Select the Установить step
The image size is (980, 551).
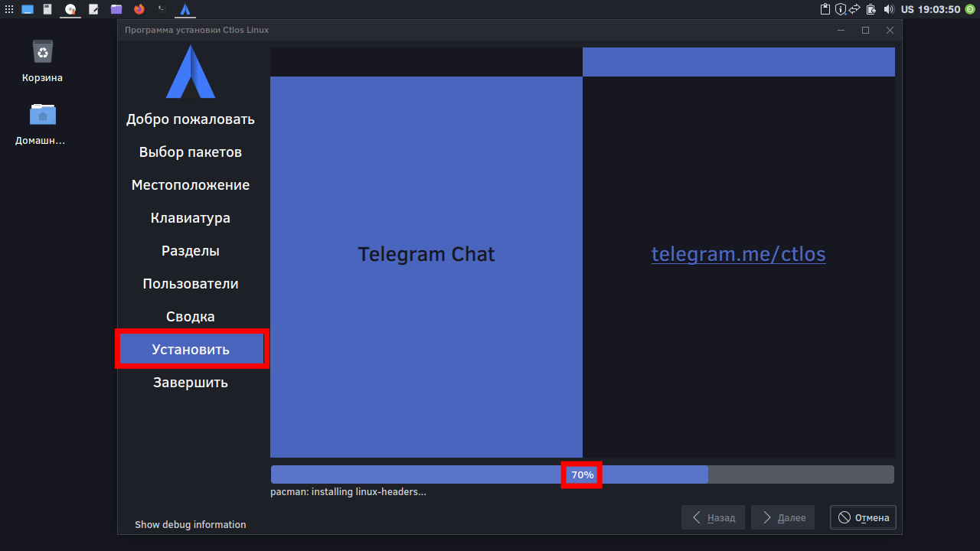pos(191,350)
